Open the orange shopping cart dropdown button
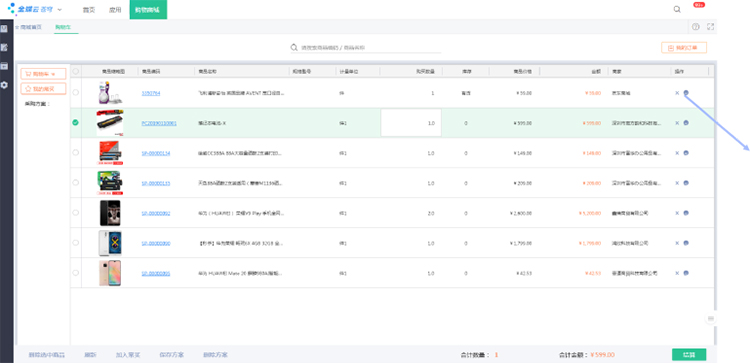The height and width of the screenshot is (363, 750). point(43,74)
